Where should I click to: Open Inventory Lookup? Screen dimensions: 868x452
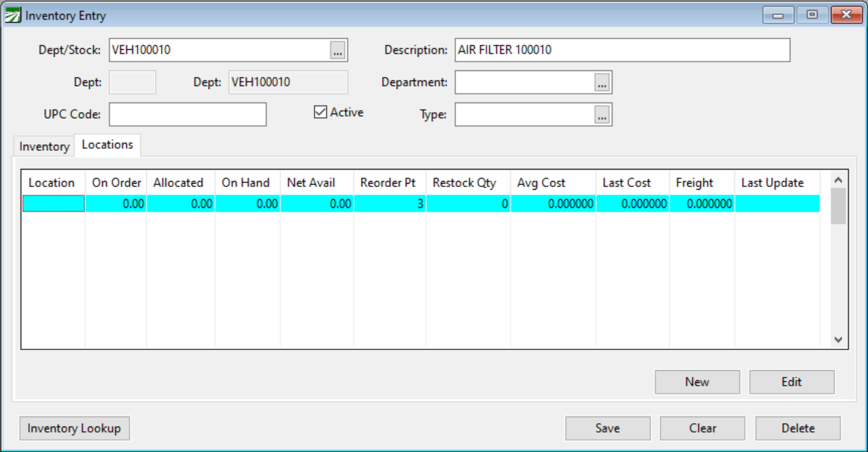point(74,428)
